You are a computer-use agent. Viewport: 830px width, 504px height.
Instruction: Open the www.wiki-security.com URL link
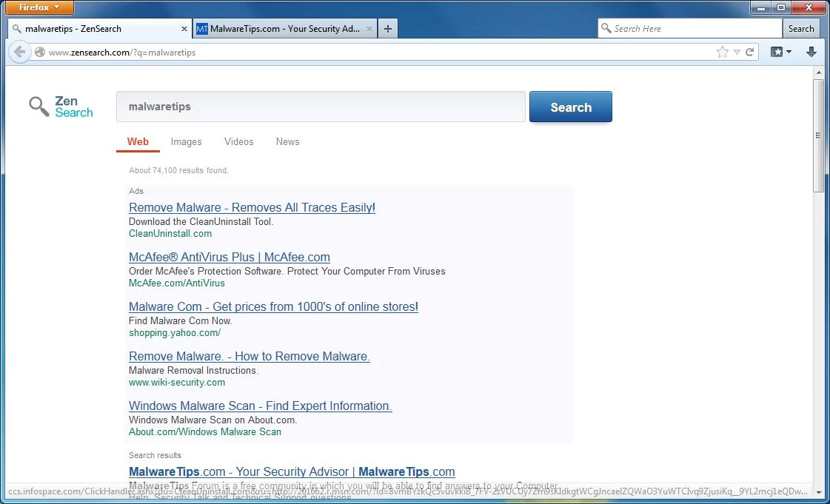click(177, 383)
